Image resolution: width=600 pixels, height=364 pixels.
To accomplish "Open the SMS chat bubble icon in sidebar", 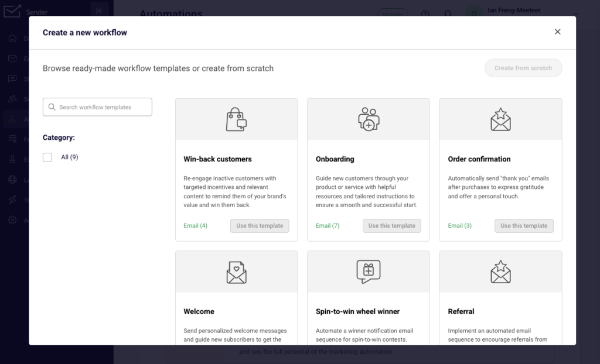I will point(12,78).
